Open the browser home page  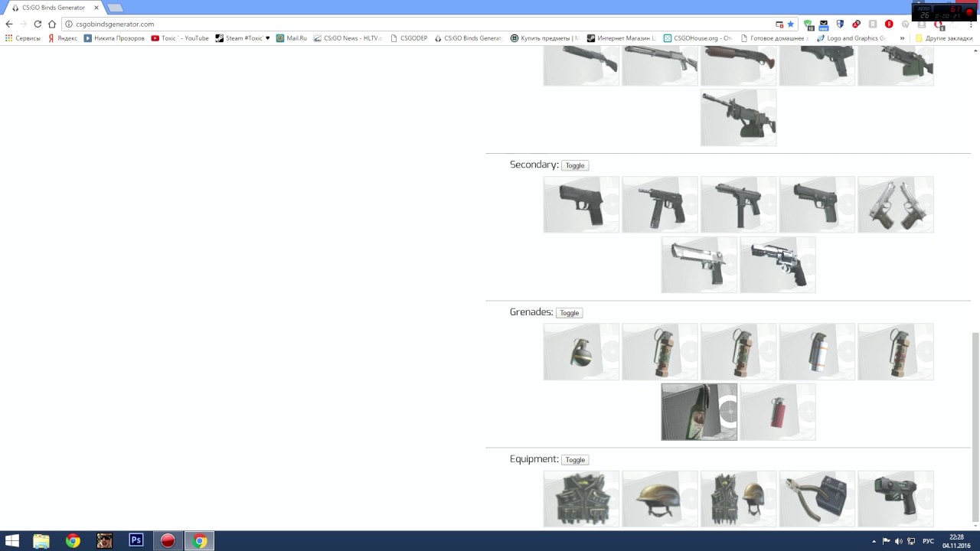pos(52,24)
